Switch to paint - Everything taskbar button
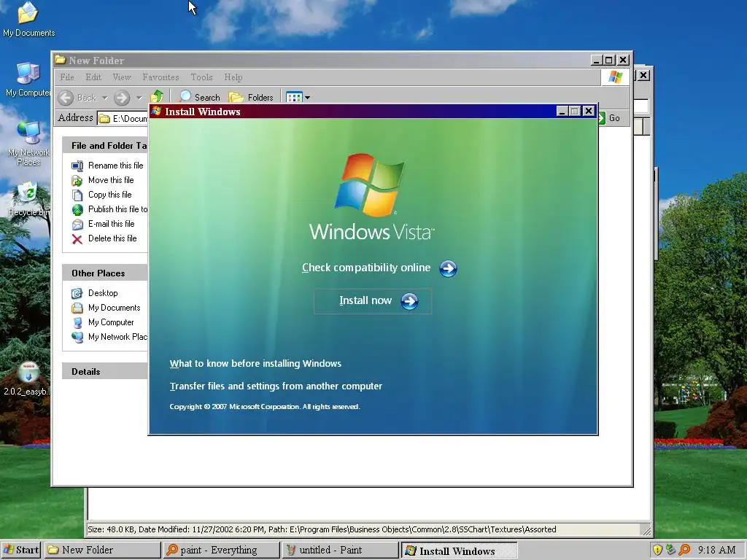 [221, 550]
